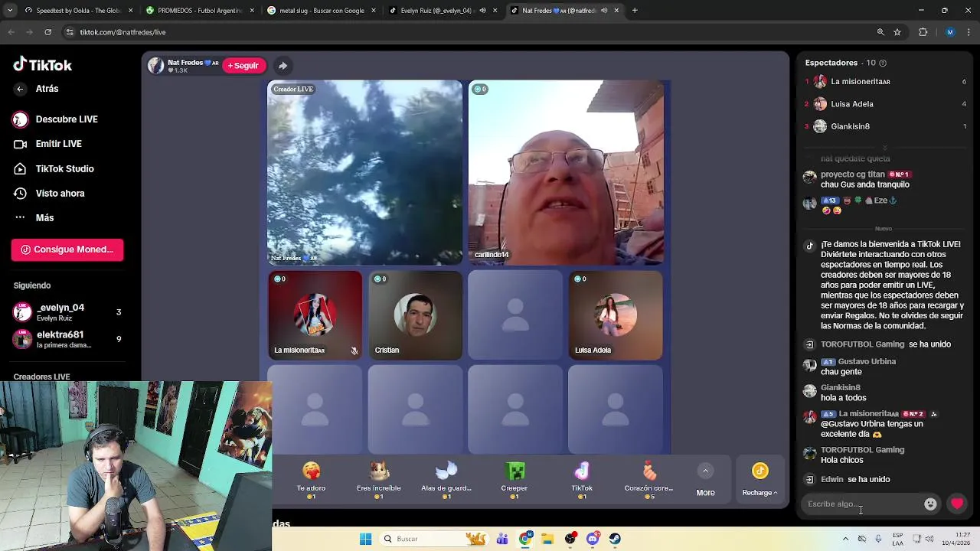Open Cristian guest tile
The image size is (980, 551).
pos(415,315)
